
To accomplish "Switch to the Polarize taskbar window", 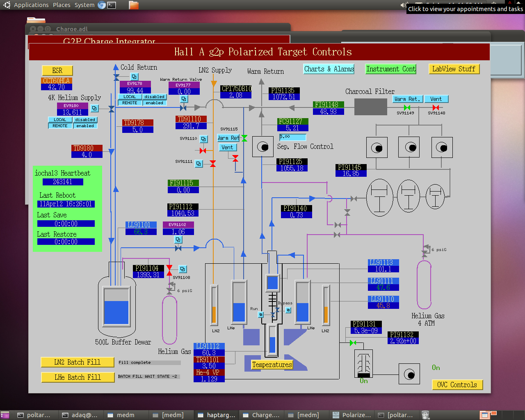I will click(x=352, y=415).
